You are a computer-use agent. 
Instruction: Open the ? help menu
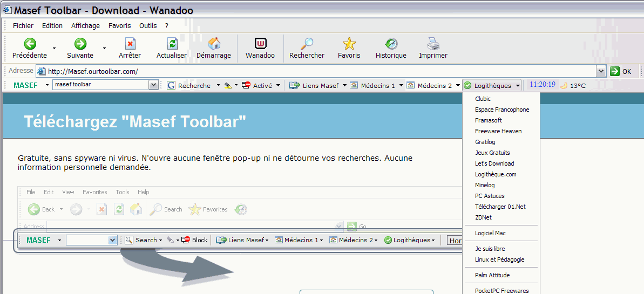(x=167, y=25)
